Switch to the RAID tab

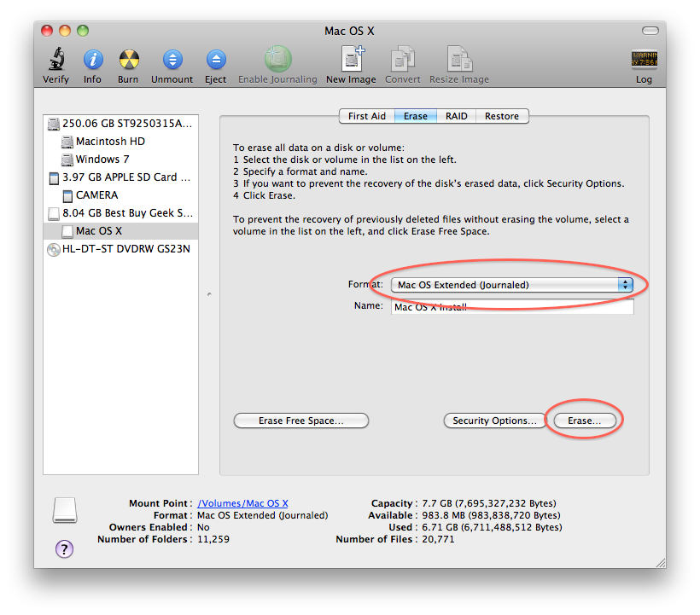pos(456,116)
